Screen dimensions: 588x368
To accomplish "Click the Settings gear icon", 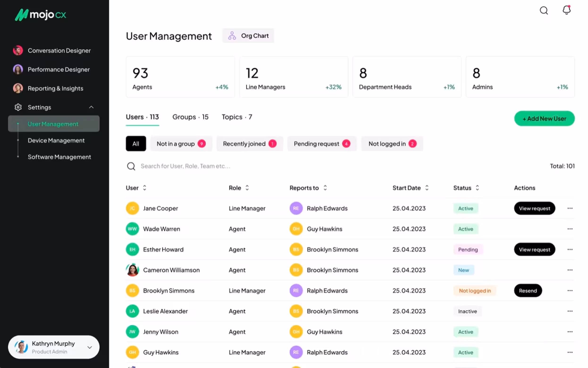I will (x=18, y=107).
